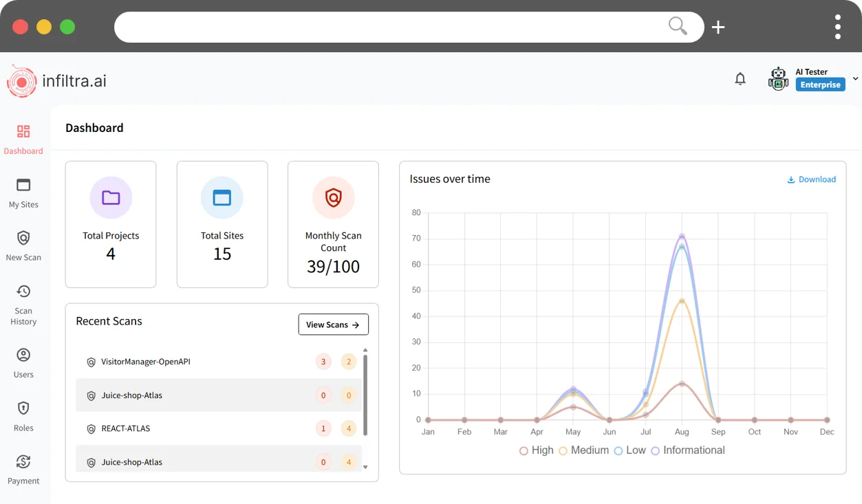Open the Payment section
862x504 pixels.
(23, 469)
